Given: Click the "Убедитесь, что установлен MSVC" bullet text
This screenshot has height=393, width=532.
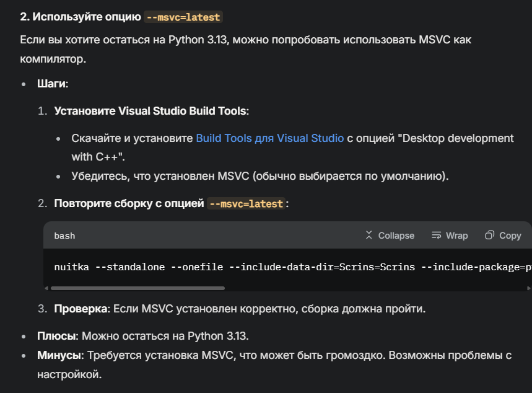Looking at the screenshot, I should 260,176.
